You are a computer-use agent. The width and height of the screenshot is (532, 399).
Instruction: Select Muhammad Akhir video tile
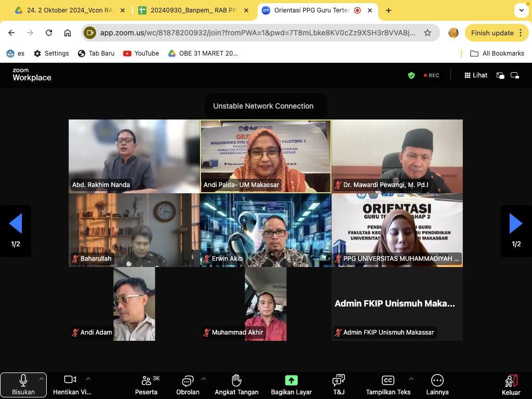265,304
